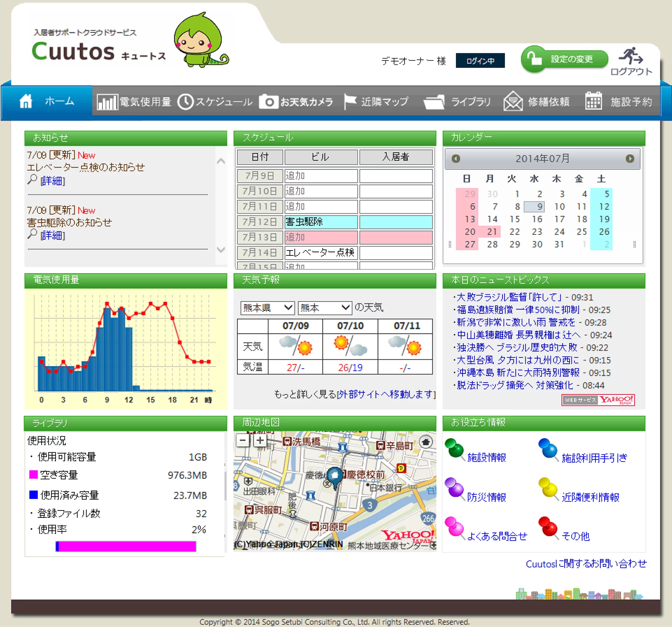Open news 大型台風 夕方には九州の西に
Image resolution: width=672 pixels, height=627 pixels.
click(518, 360)
